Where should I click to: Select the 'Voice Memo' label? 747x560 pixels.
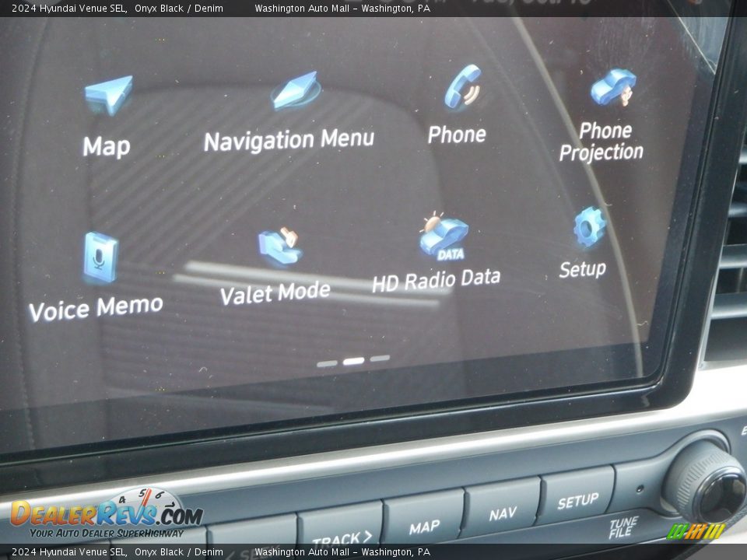[96, 308]
